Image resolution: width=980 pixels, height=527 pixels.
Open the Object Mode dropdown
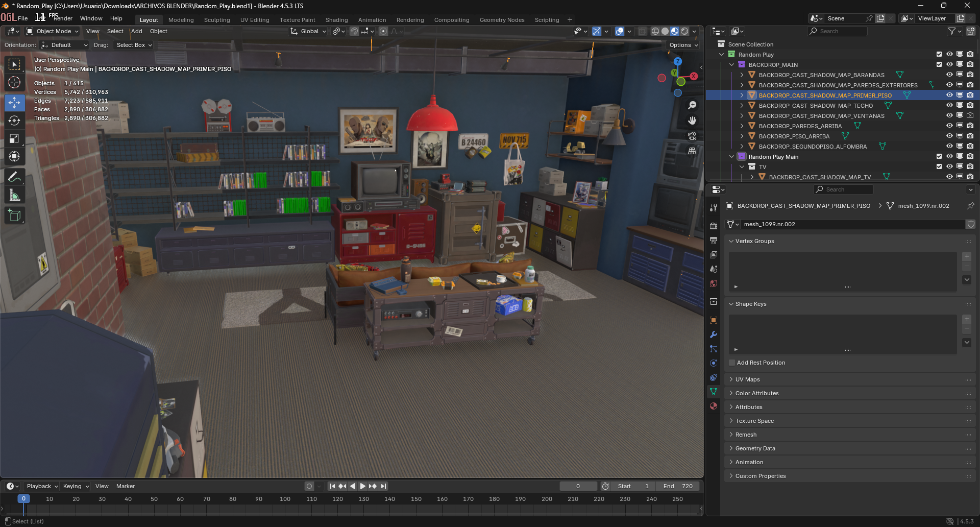53,31
